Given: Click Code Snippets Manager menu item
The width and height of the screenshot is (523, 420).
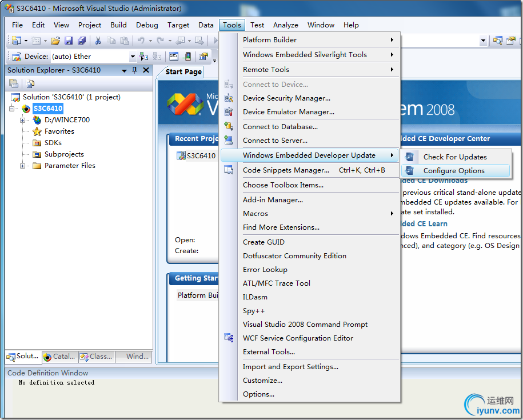Looking at the screenshot, I should [x=310, y=170].
